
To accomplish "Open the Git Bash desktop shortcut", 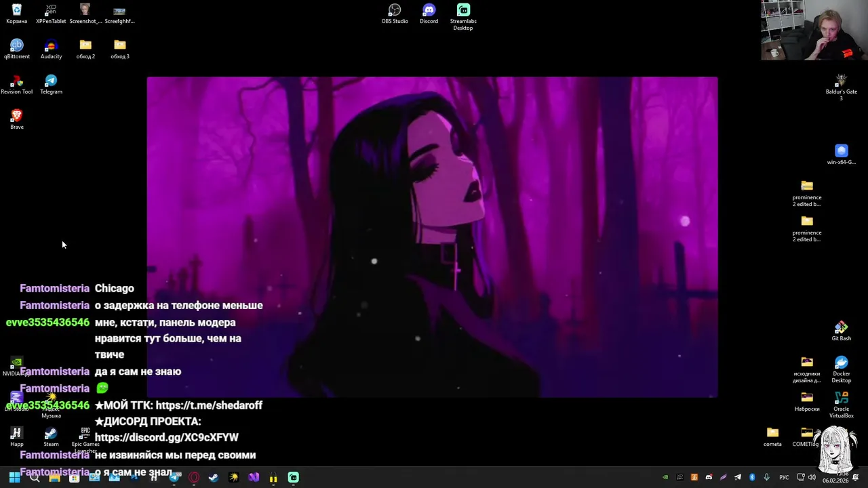I will [x=841, y=331].
